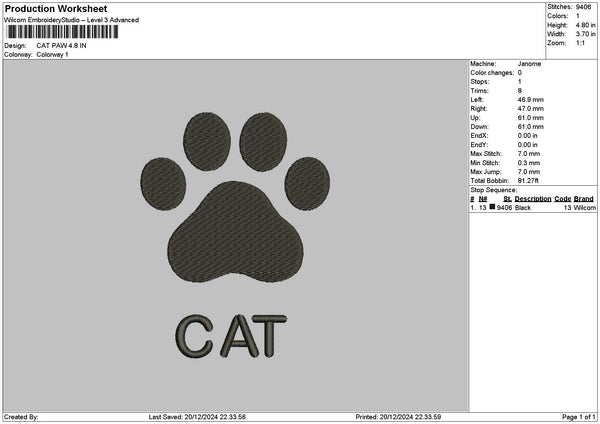Click the Machine value Janome
600x424 pixels.
pyautogui.click(x=529, y=64)
